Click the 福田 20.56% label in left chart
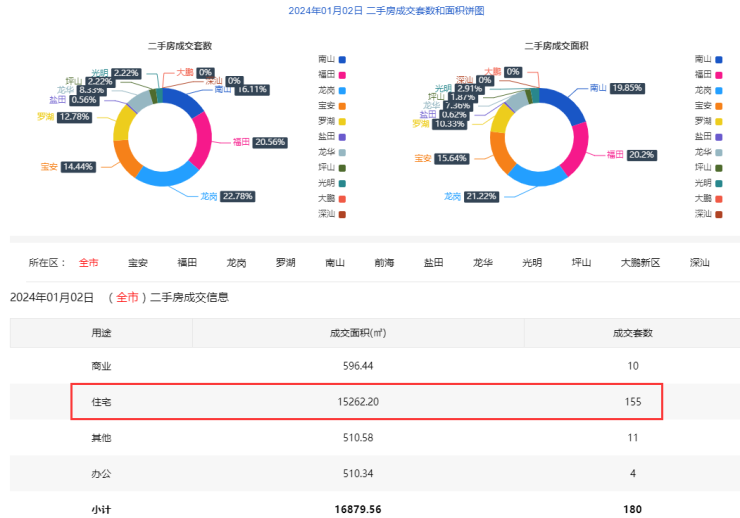 pyautogui.click(x=260, y=142)
